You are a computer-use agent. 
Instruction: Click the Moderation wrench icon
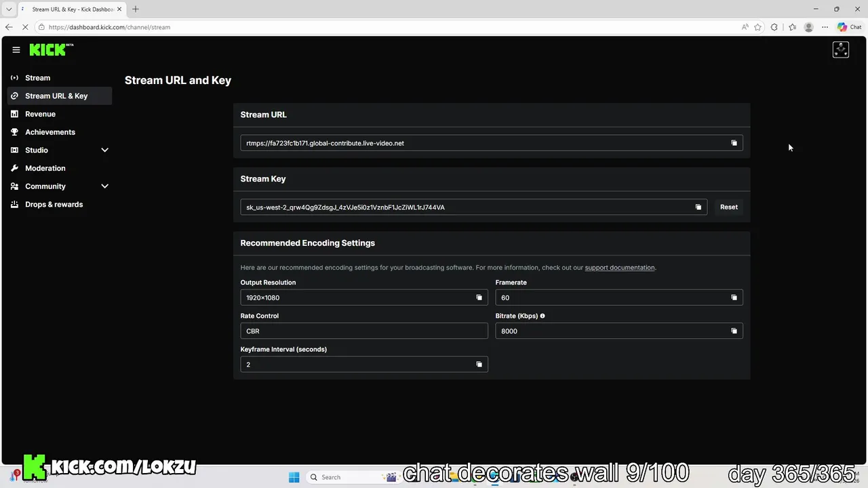click(x=14, y=168)
